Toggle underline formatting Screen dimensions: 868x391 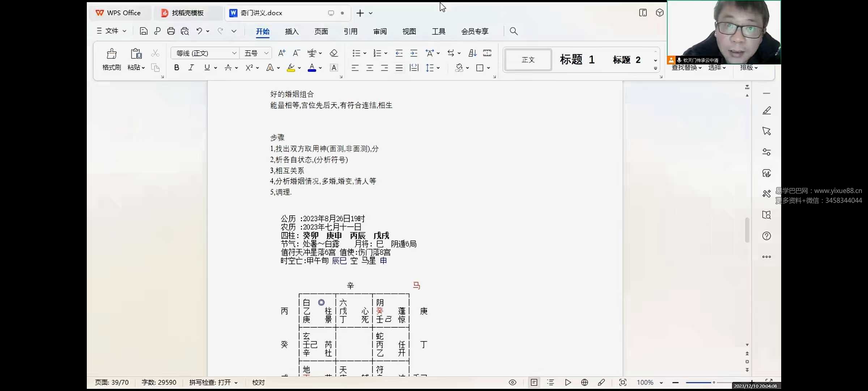[x=207, y=67]
